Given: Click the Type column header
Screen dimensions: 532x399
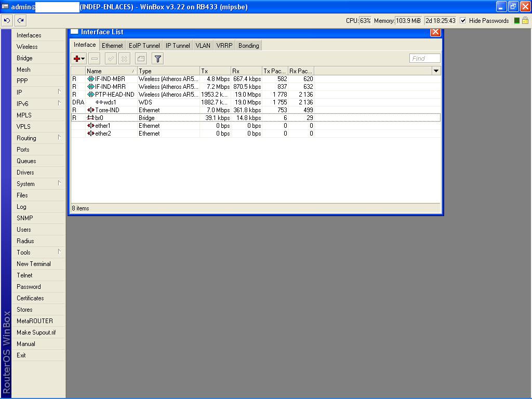Looking at the screenshot, I should click(x=169, y=71).
